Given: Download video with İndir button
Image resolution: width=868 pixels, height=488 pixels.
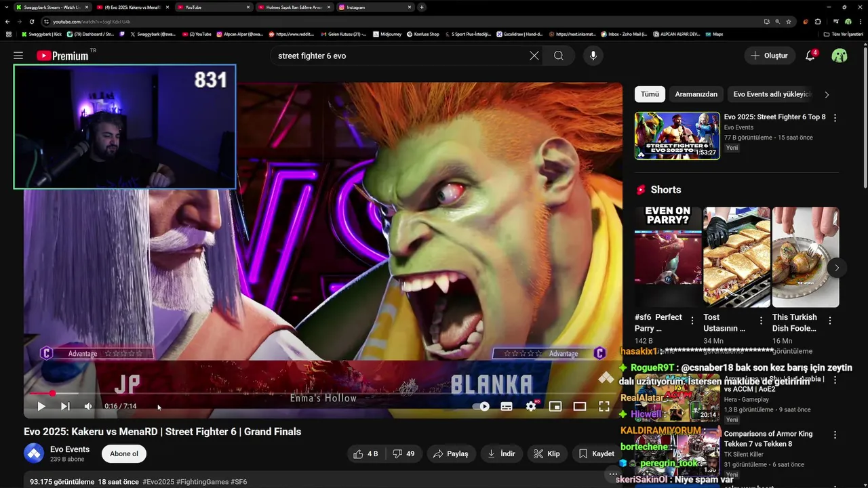Looking at the screenshot, I should (x=501, y=453).
